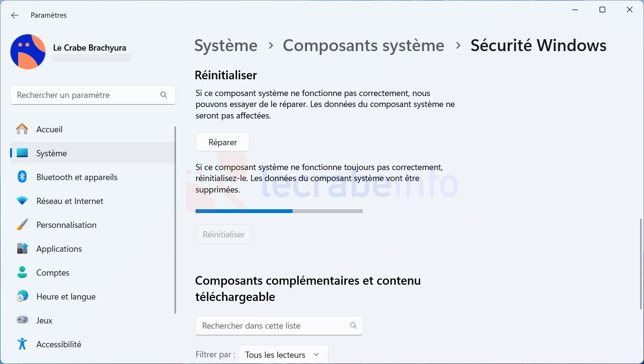Image resolution: width=644 pixels, height=364 pixels.
Task: Select the Accessibilité figure icon
Action: (x=22, y=344)
